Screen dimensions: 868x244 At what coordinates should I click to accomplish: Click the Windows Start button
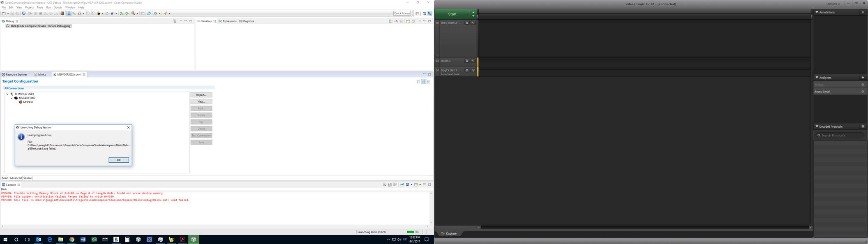click(x=5, y=239)
